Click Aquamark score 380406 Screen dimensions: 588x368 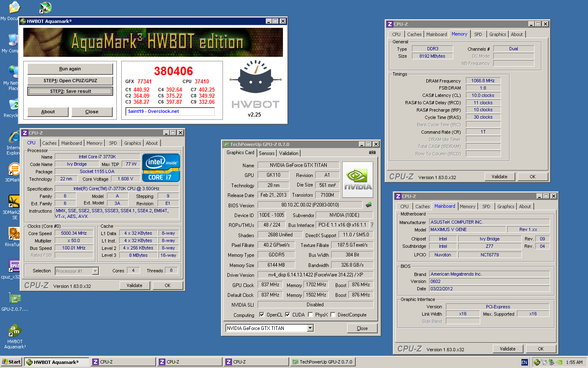point(173,71)
